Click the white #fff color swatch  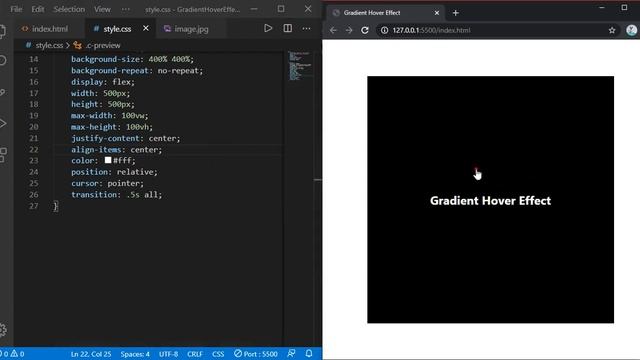[x=108, y=160]
